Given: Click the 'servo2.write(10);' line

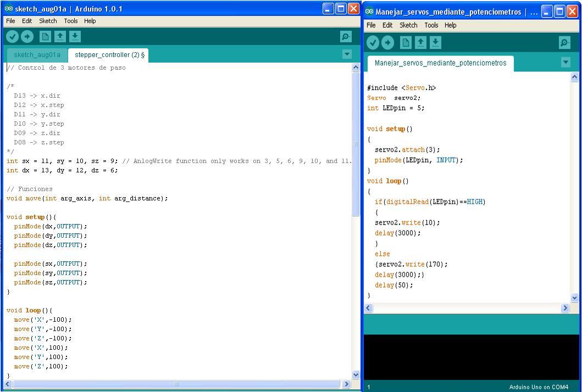Looking at the screenshot, I should 407,222.
